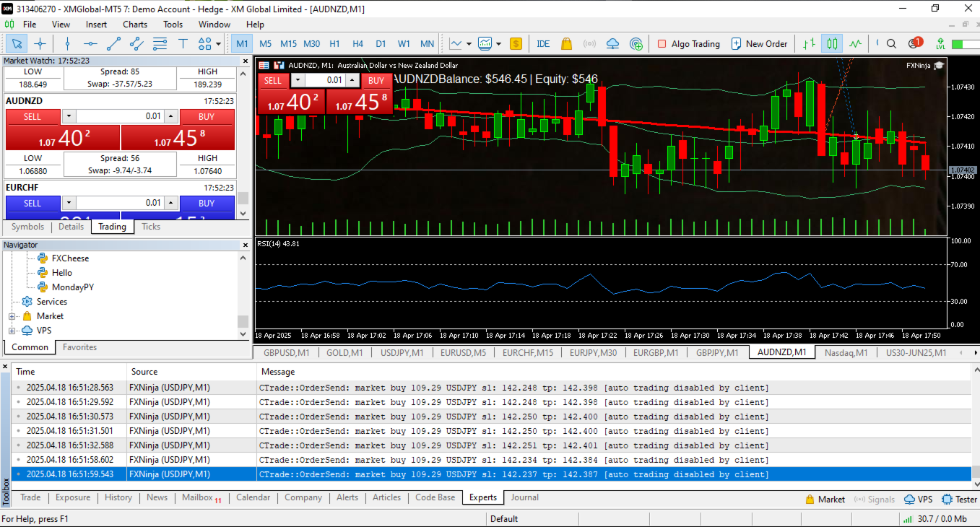Open the File menu

coord(30,25)
